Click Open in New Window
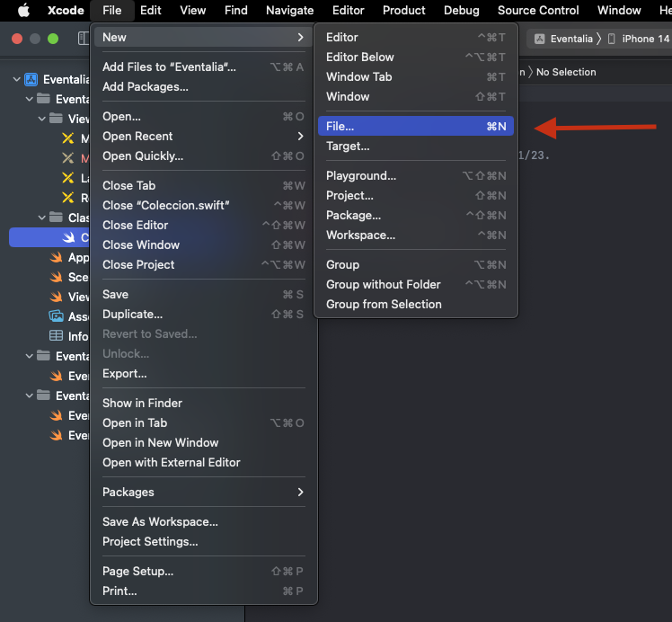This screenshot has height=622, width=672. click(x=204, y=442)
